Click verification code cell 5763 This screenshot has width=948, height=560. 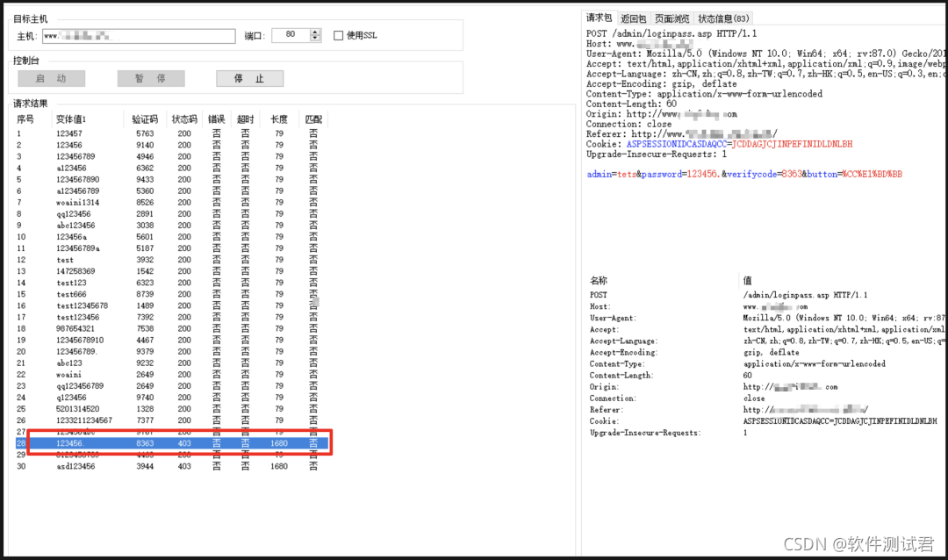pos(145,133)
